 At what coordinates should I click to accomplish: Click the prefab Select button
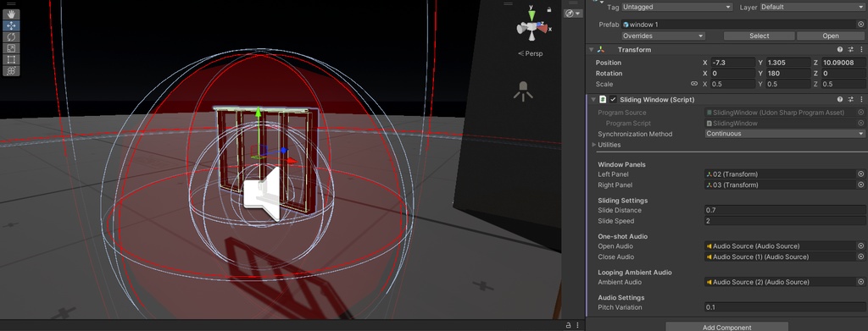tap(759, 36)
